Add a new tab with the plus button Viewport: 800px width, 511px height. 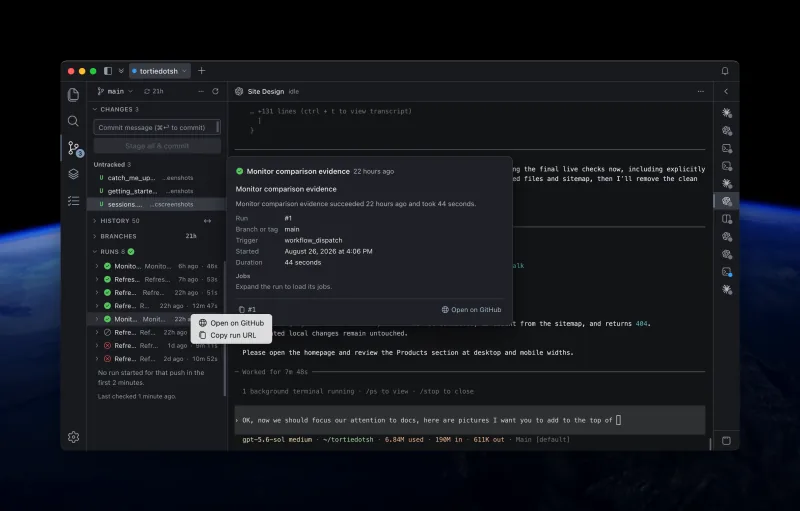pyautogui.click(x=202, y=71)
